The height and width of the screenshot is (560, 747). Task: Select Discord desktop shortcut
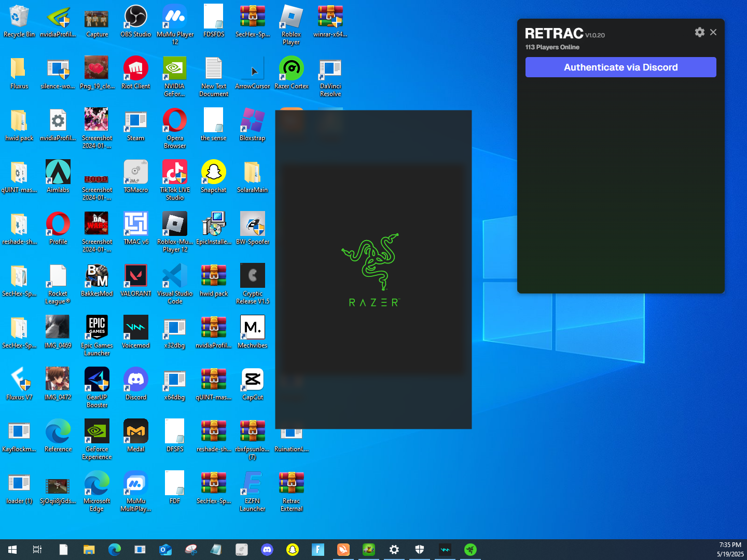coord(136,384)
